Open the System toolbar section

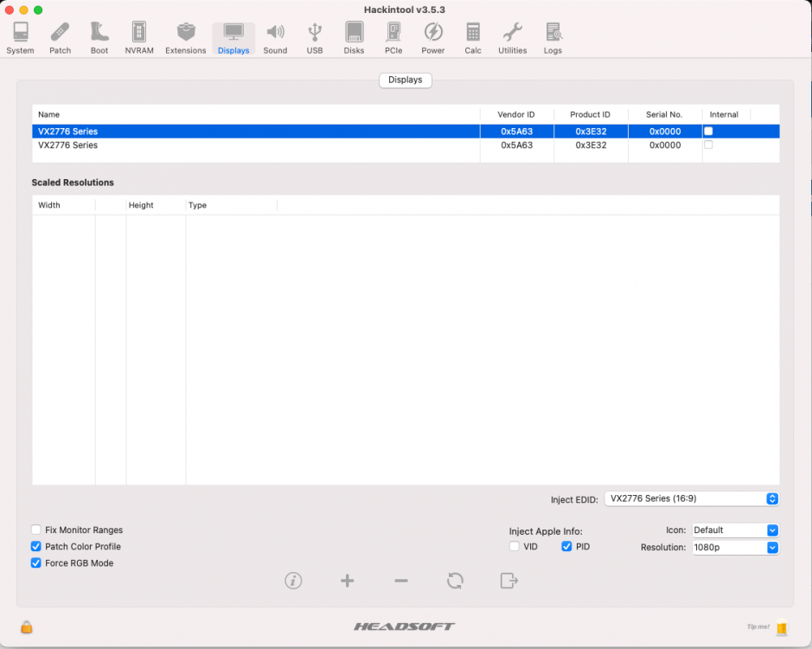[x=20, y=38]
